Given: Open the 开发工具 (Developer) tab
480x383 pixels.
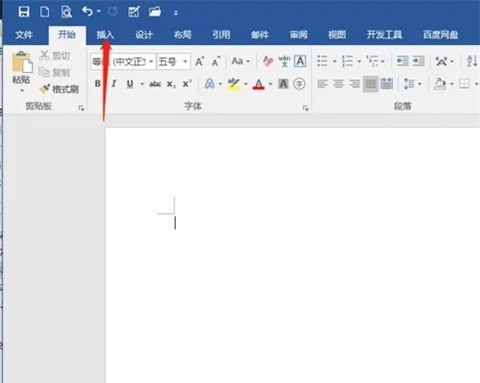Looking at the screenshot, I should pyautogui.click(x=384, y=35).
